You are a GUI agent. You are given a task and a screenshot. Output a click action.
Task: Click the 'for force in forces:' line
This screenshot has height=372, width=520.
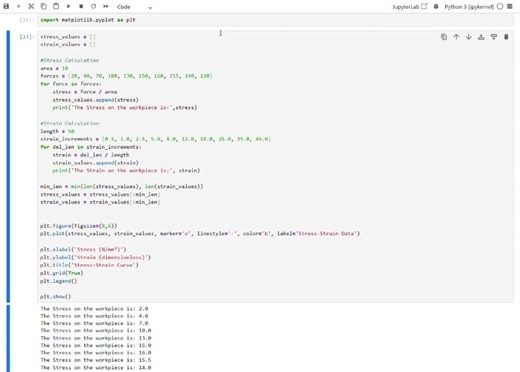[71, 84]
